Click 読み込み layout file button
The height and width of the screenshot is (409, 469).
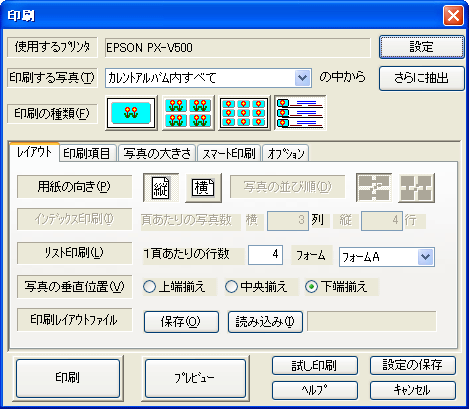click(x=265, y=322)
